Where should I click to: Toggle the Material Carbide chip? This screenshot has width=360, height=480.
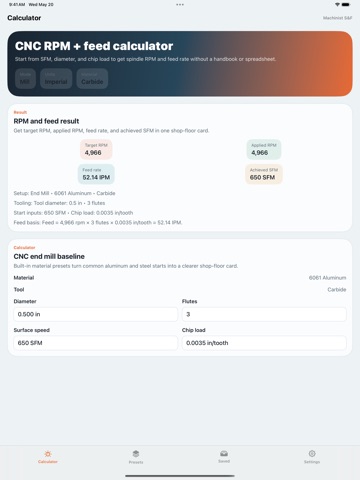pyautogui.click(x=92, y=79)
